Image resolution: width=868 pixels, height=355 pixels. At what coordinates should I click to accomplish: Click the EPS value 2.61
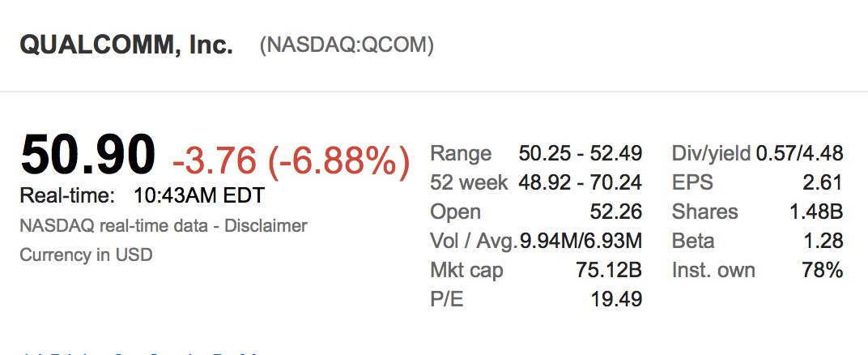825,182
